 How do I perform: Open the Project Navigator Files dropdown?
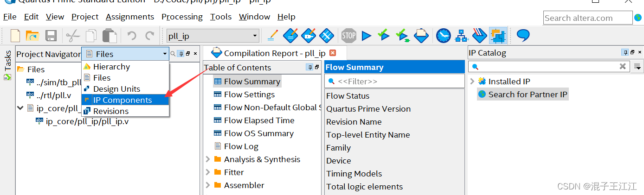tap(125, 54)
